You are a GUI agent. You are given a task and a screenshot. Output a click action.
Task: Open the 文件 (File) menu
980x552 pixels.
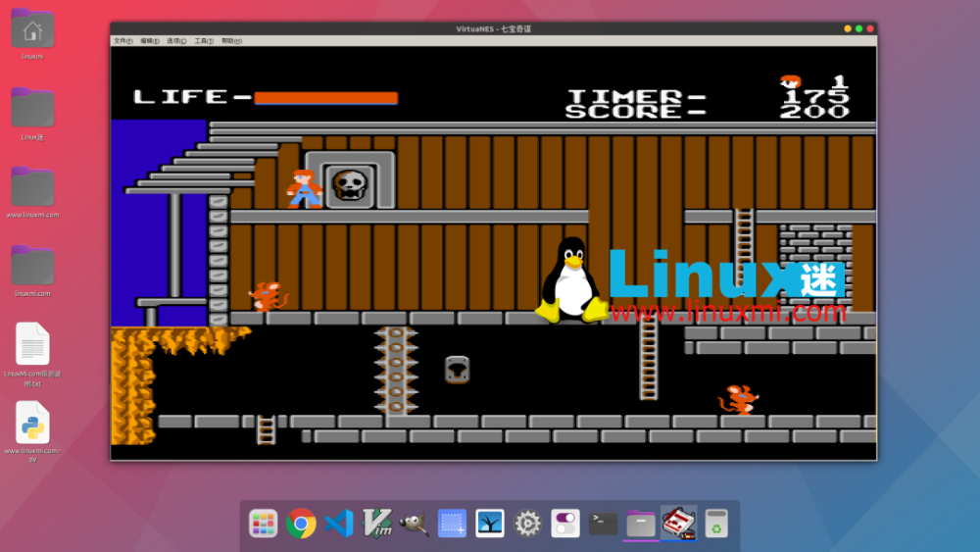point(122,41)
